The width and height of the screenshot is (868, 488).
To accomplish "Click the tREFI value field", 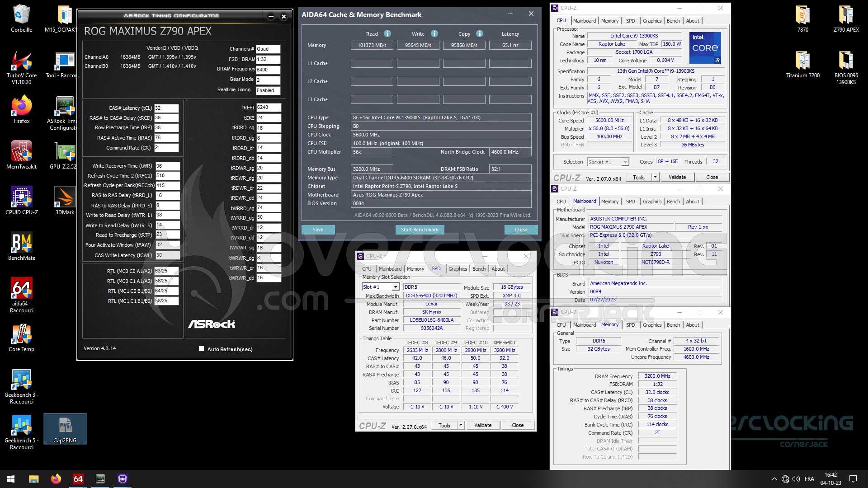I will [269, 108].
